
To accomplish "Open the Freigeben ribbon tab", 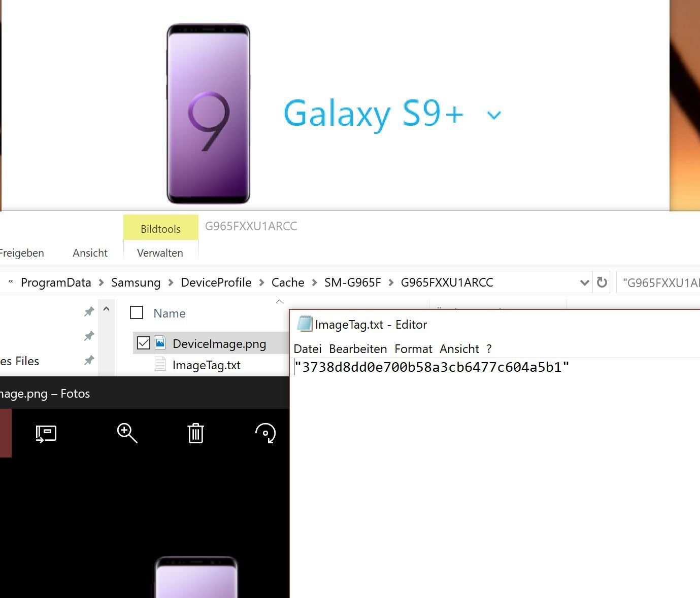I will tap(21, 253).
